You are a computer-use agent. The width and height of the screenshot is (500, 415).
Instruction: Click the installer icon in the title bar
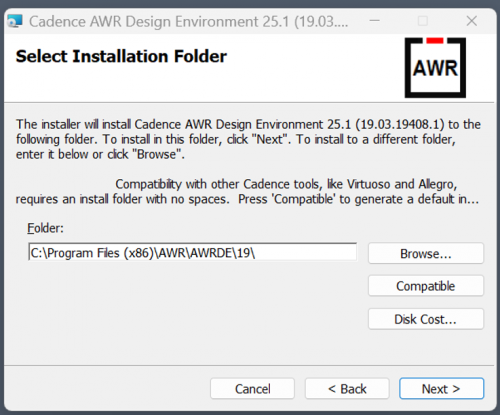click(x=15, y=21)
